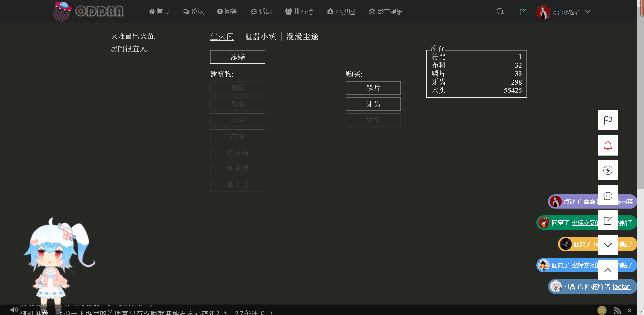Open the laotan author link
The width and height of the screenshot is (644, 315).
622,286
